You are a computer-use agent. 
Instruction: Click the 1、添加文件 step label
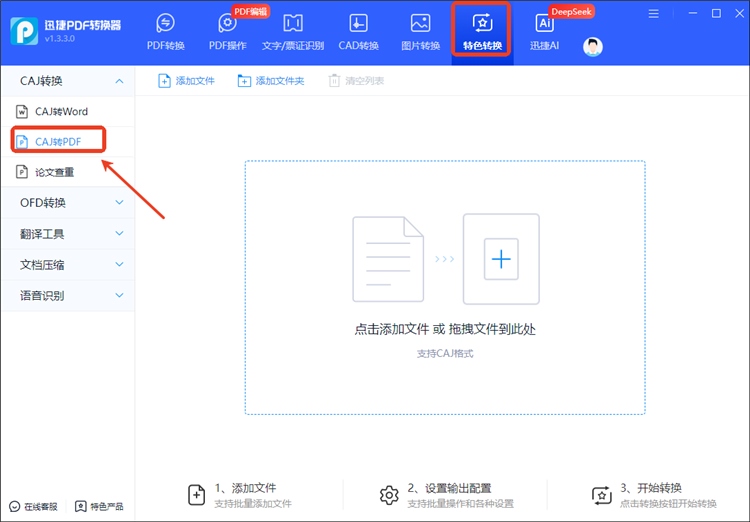pos(245,488)
